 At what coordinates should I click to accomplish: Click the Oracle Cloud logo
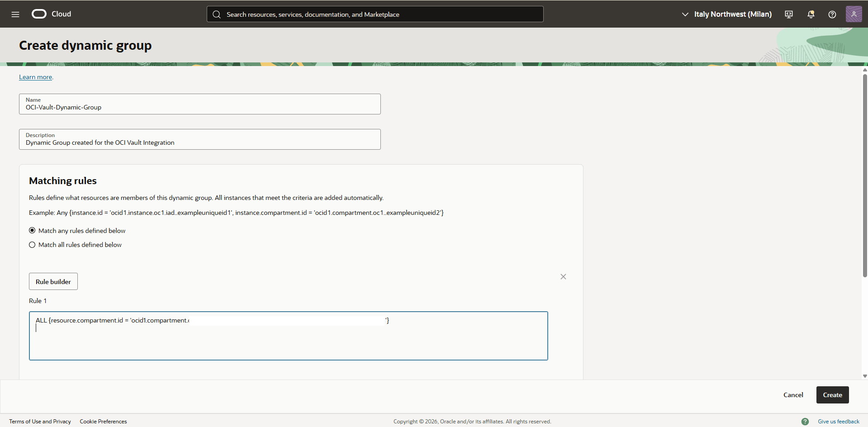point(52,14)
